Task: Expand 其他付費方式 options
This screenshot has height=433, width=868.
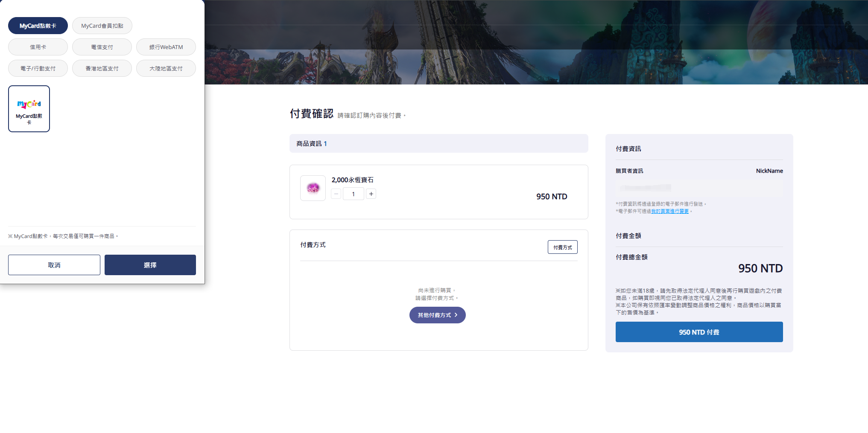Action: [x=437, y=315]
